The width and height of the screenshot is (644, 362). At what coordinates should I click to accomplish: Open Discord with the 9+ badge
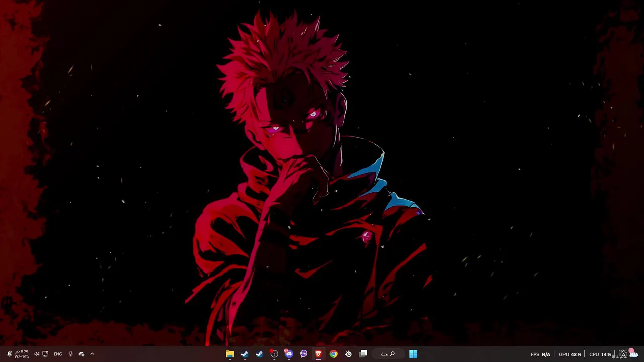coord(289,354)
